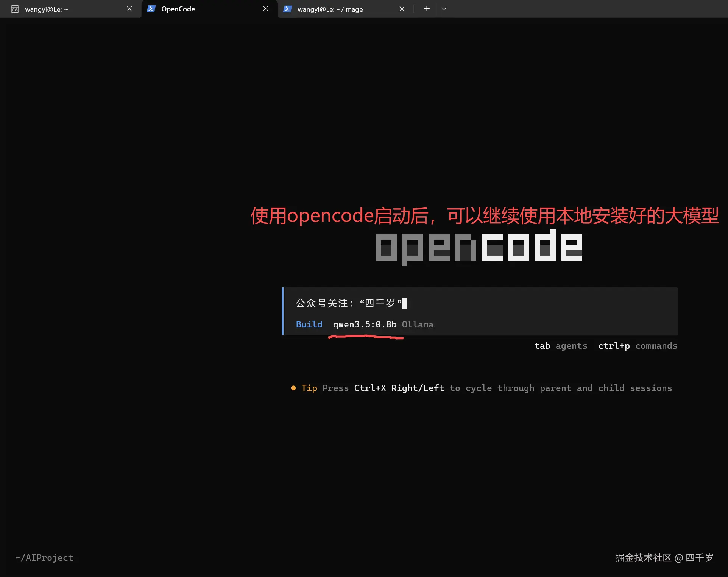
Task: Click the ~/AIProject path in the status bar
Action: 44,557
